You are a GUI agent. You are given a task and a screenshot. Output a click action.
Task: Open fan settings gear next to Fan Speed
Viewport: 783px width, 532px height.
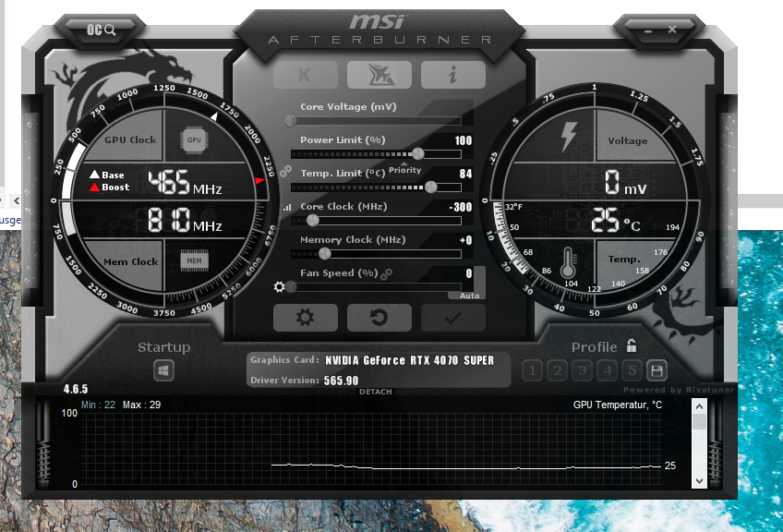279,286
